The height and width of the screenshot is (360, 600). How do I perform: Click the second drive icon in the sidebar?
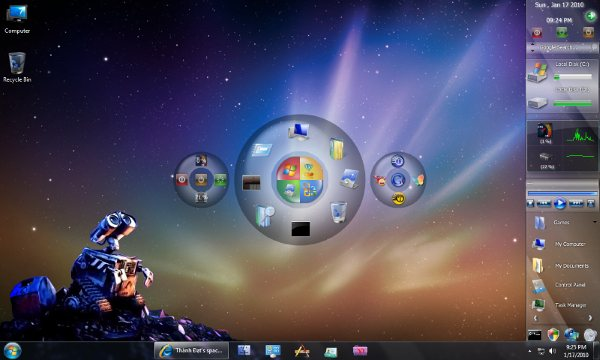538,103
